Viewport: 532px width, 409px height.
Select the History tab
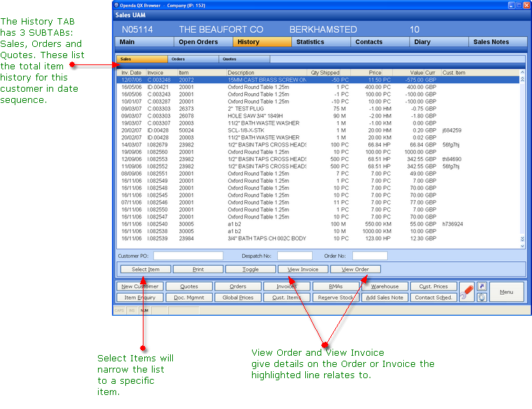tap(262, 42)
